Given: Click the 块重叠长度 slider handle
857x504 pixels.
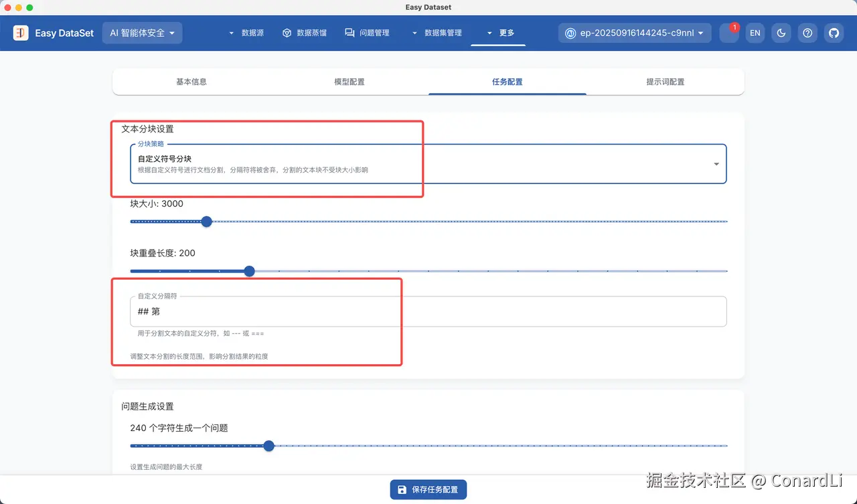Looking at the screenshot, I should tap(250, 271).
